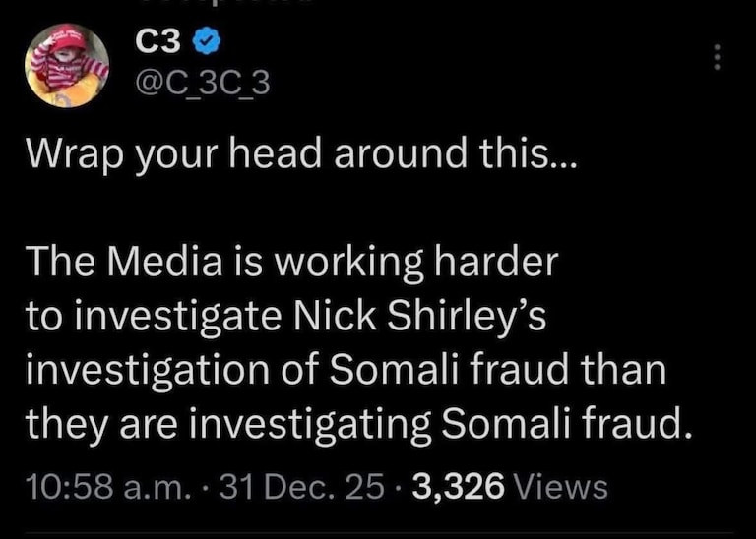Click the line "The Media is working harder"
Viewport: 756px width, 539px height.
tap(291, 264)
